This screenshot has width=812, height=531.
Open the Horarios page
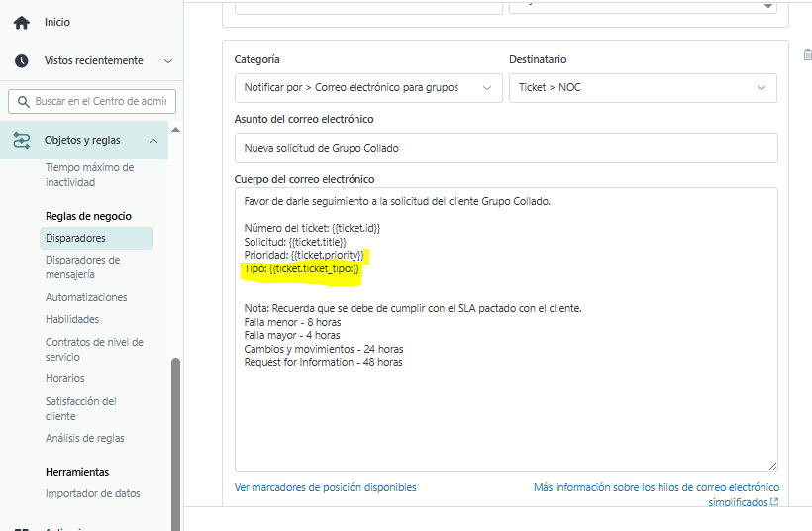tap(64, 378)
